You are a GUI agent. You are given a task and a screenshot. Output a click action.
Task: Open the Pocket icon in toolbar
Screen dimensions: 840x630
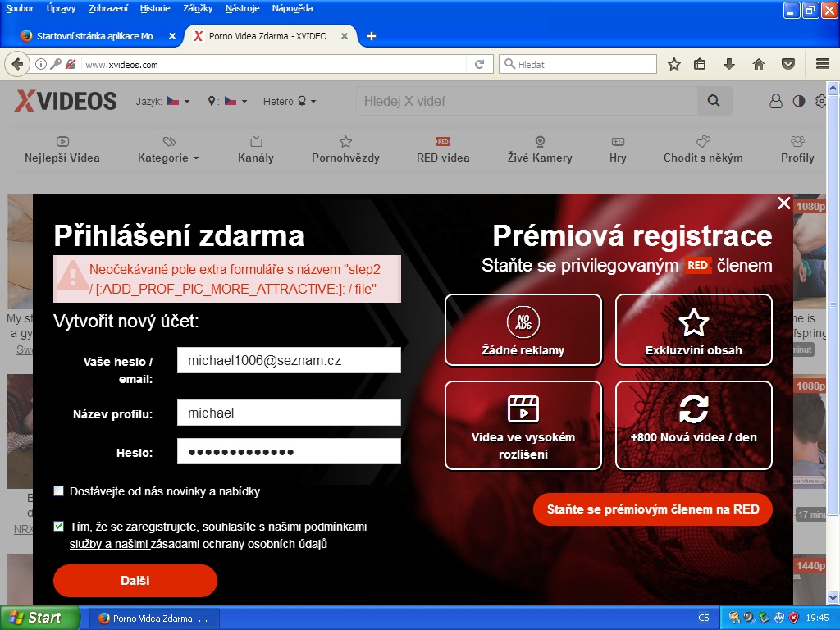coord(788,64)
